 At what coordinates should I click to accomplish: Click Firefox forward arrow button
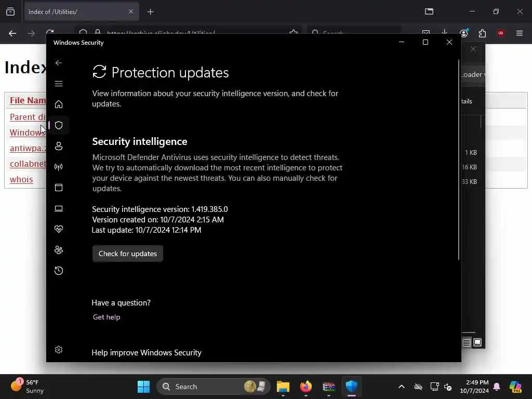click(x=31, y=33)
